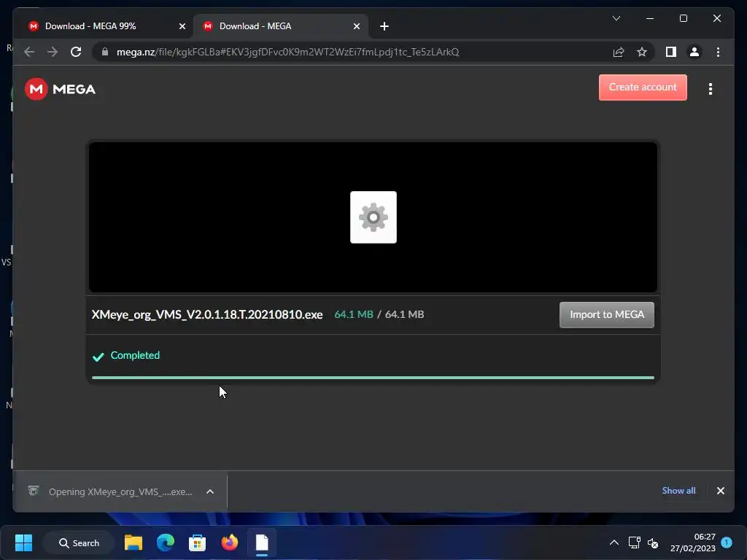Click the site lock icon
This screenshot has width=747, height=560.
pyautogui.click(x=105, y=52)
